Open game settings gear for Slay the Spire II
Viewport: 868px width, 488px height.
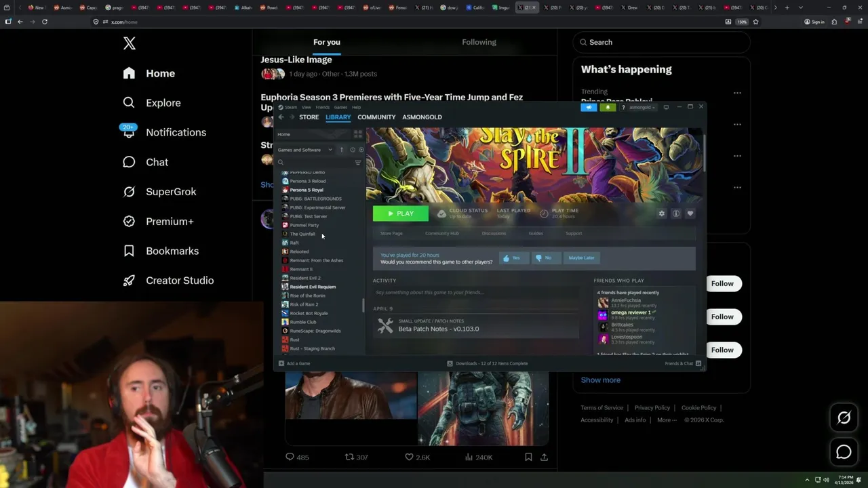pyautogui.click(x=662, y=213)
